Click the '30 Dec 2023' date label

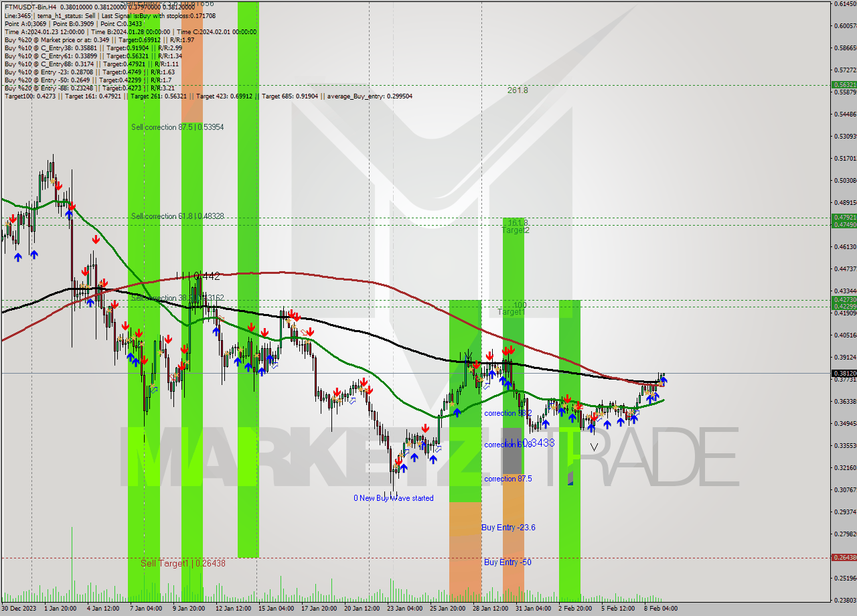[19, 609]
